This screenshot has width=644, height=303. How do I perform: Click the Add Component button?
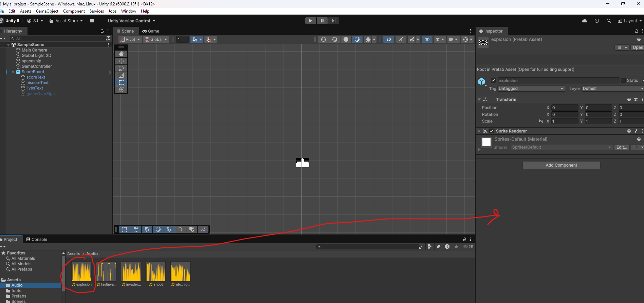(561, 165)
